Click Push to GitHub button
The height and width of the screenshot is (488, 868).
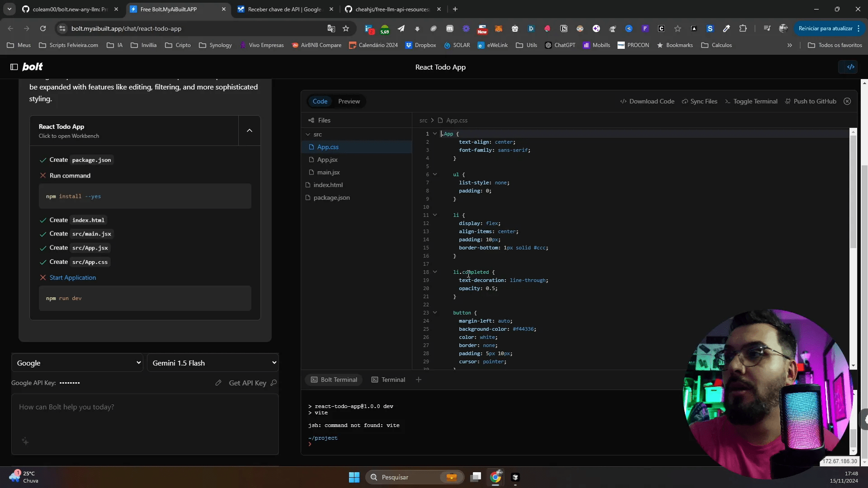click(811, 101)
